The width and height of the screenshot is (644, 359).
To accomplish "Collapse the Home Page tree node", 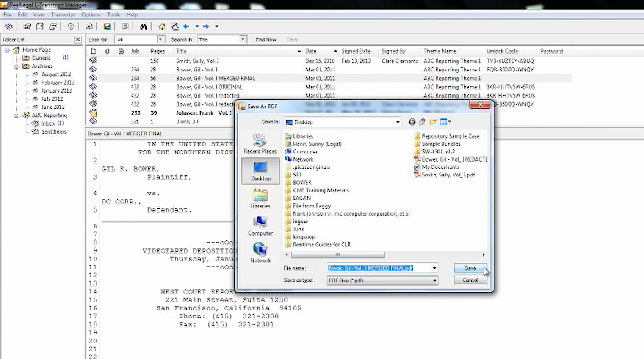I will tap(7, 50).
